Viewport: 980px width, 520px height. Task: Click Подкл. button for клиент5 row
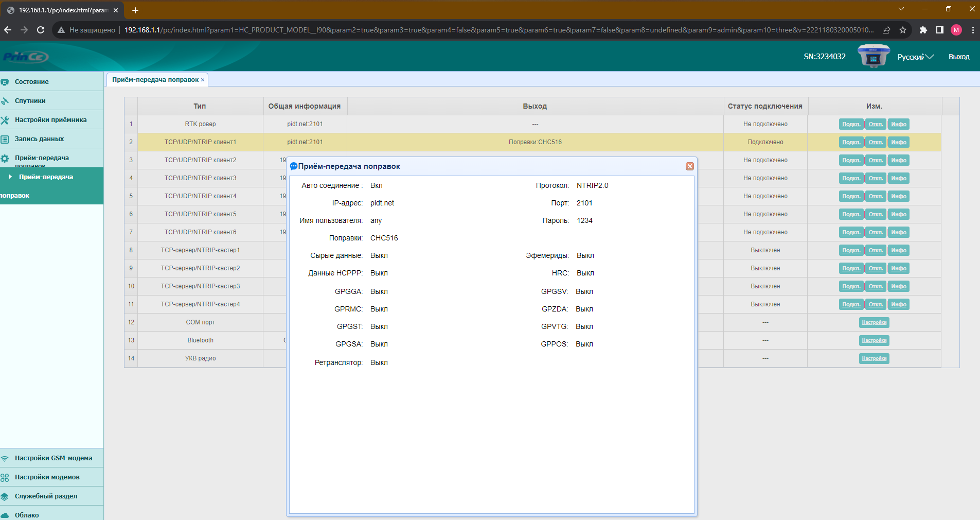[851, 214]
